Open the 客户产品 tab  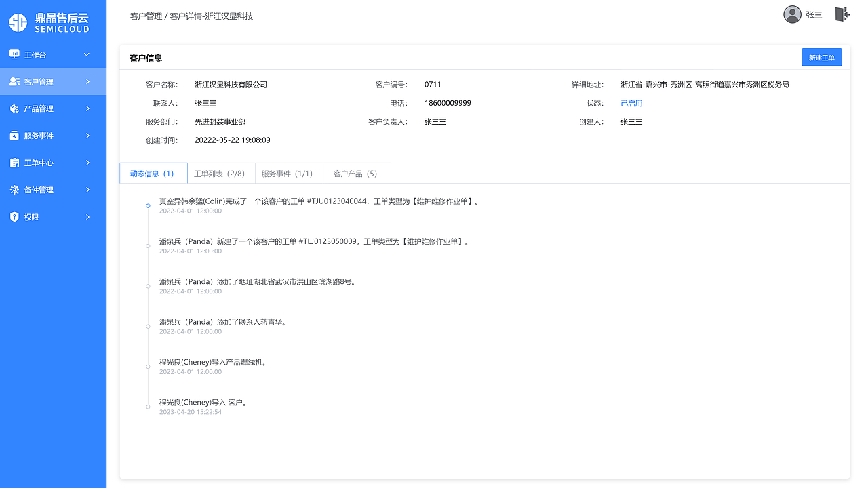tap(357, 173)
